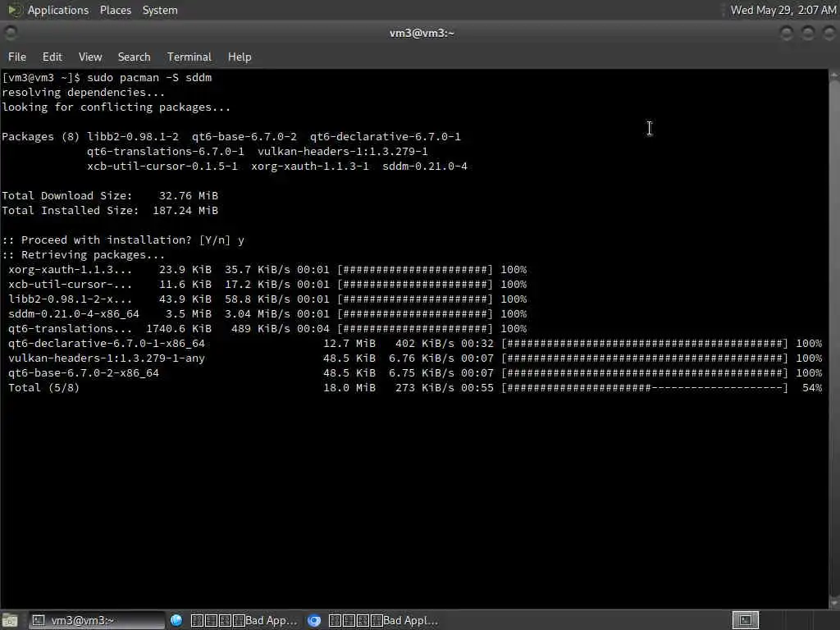Screen dimensions: 840x630
Task: Click the blue globe browser icon in taskbar
Action: point(176,620)
